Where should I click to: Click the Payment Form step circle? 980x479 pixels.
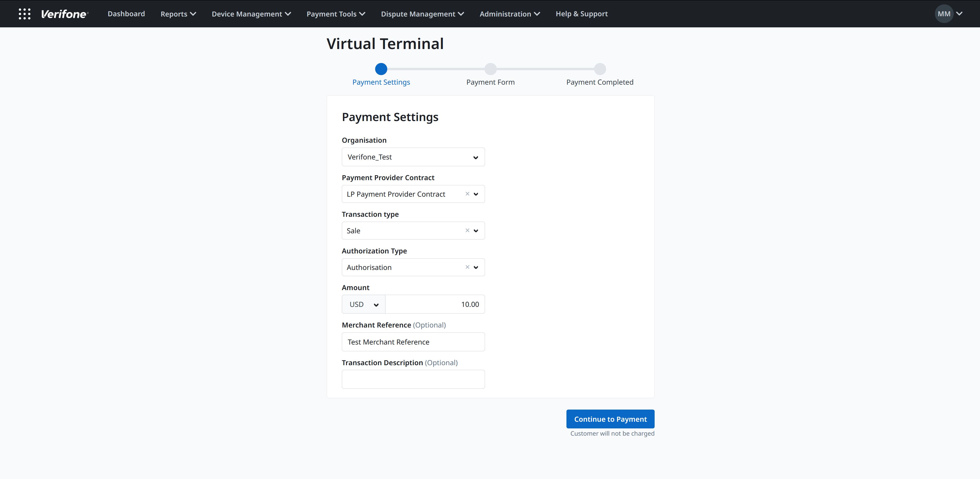click(490, 69)
